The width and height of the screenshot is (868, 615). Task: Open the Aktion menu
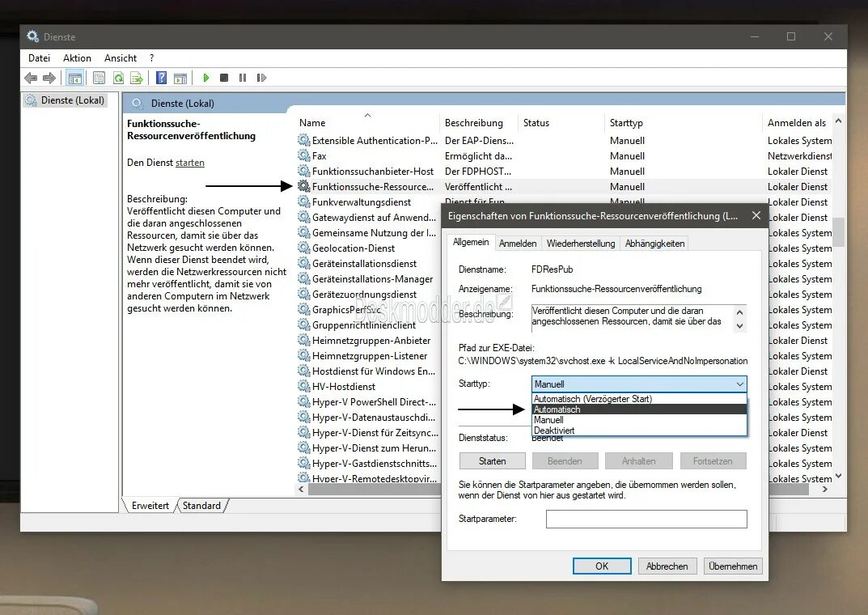coord(77,57)
